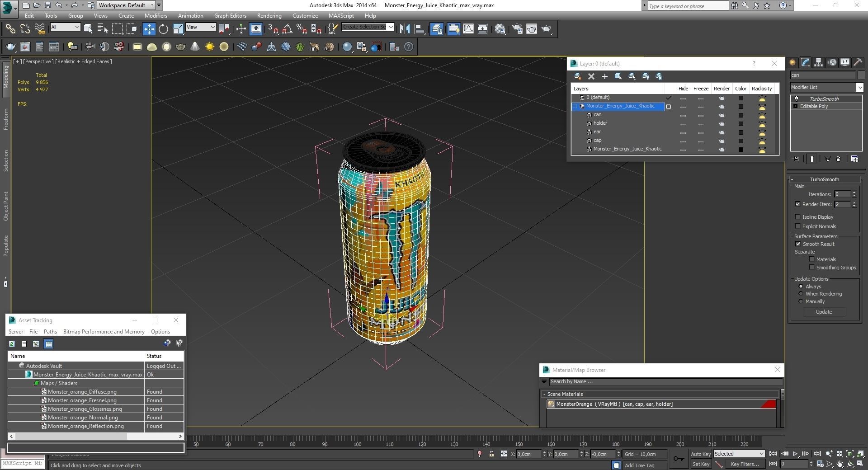Screen dimensions: 868x470
Task: Click the Unlink Selection tool
Action: coord(25,29)
